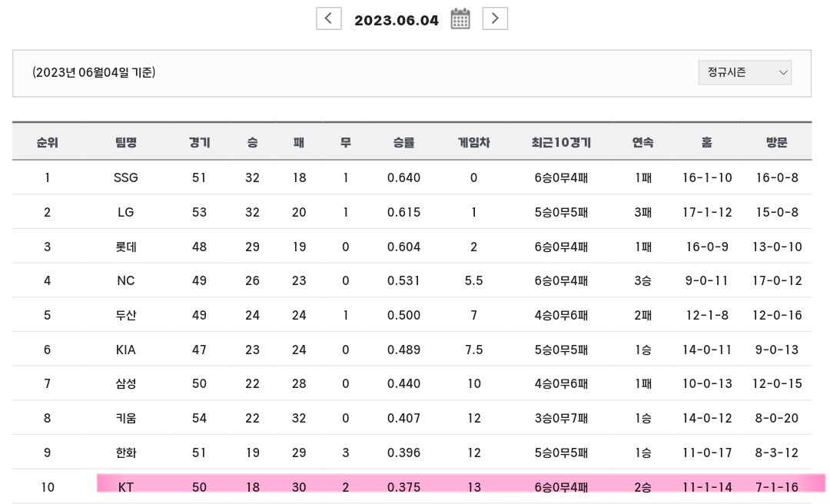Click 키움's recent record 3승0무7패
The height and width of the screenshot is (504, 830).
[561, 418]
